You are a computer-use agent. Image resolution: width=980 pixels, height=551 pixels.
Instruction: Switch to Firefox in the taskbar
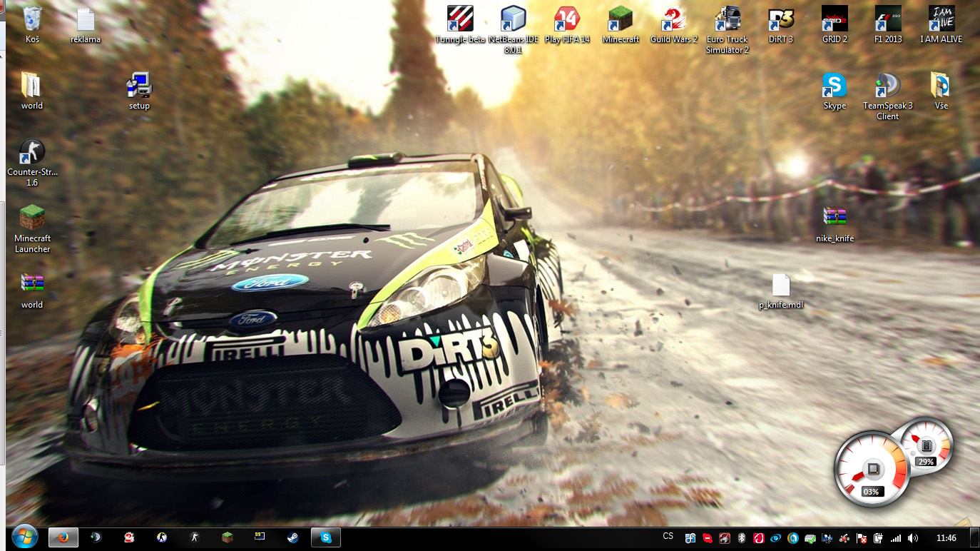click(63, 537)
